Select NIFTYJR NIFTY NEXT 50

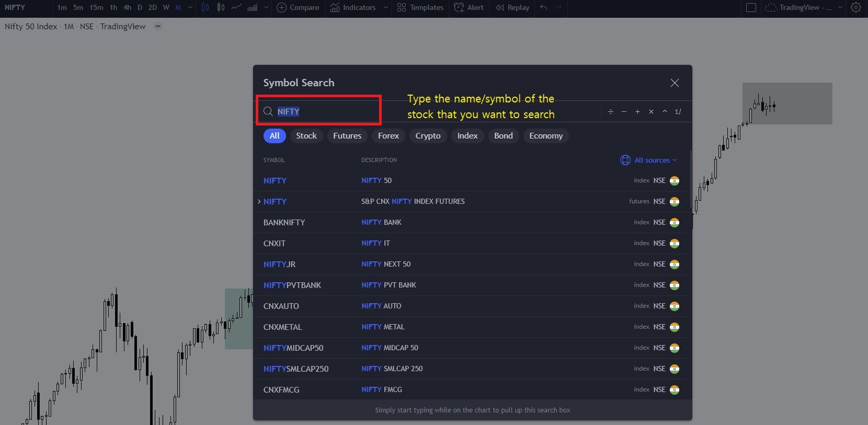click(x=472, y=264)
